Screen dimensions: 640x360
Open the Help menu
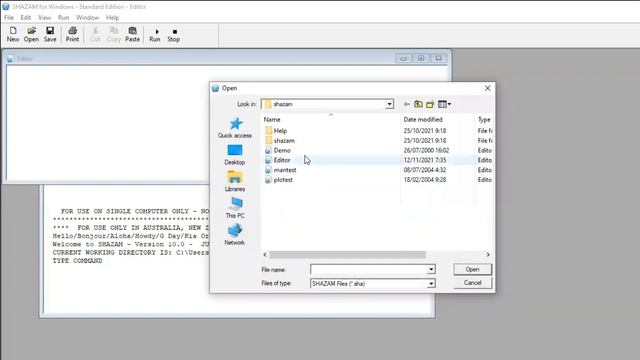click(112, 18)
